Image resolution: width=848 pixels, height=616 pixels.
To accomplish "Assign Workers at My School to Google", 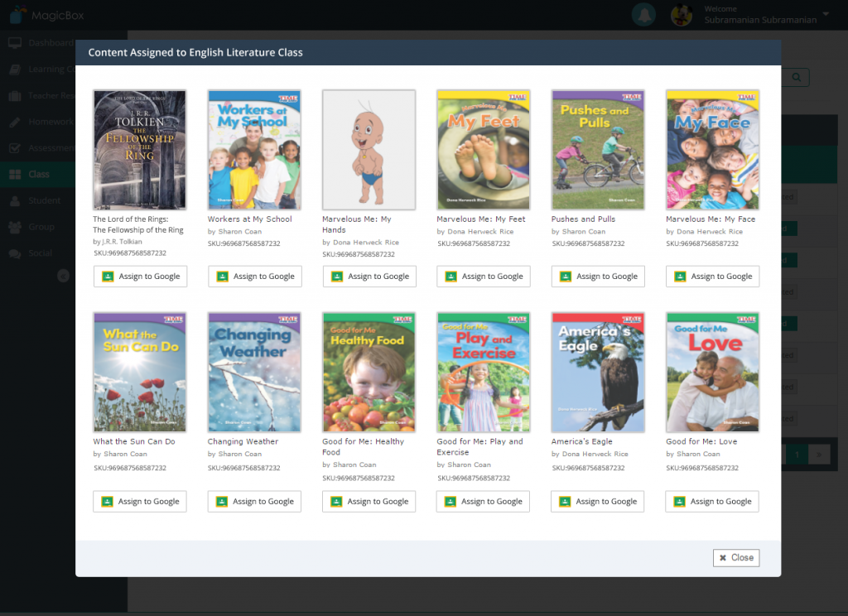I will click(x=255, y=277).
